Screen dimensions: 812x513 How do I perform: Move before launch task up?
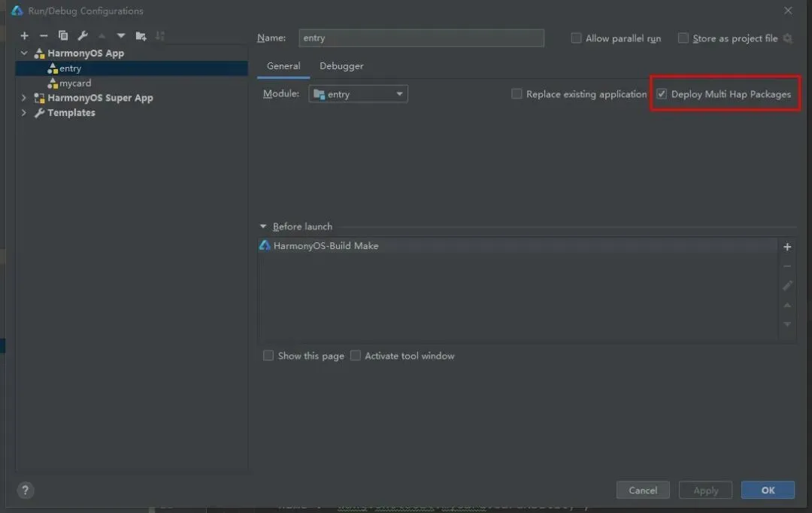pos(787,305)
